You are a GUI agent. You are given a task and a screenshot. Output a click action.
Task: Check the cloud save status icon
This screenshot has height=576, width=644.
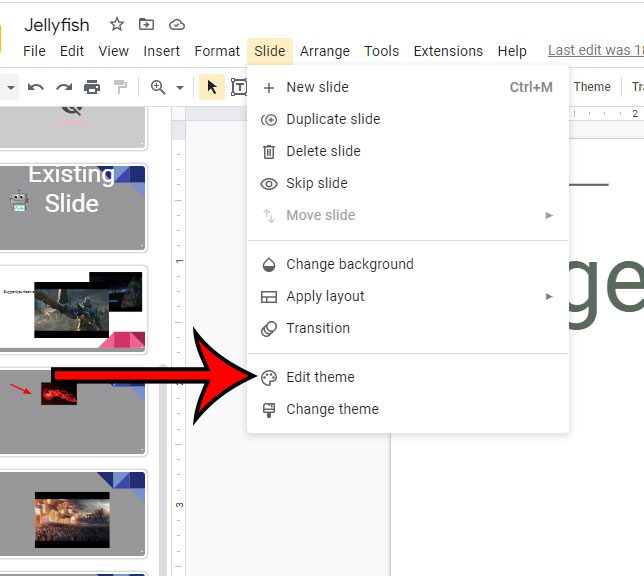coord(177,24)
